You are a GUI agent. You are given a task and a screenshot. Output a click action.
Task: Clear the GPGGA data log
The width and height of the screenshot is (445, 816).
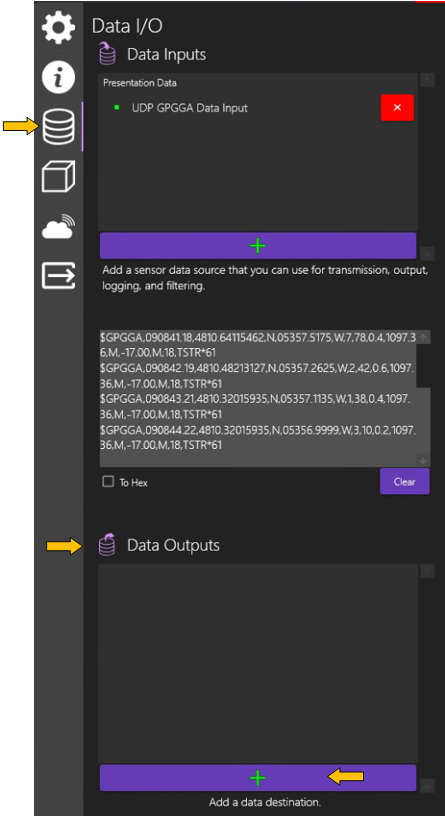tap(404, 481)
